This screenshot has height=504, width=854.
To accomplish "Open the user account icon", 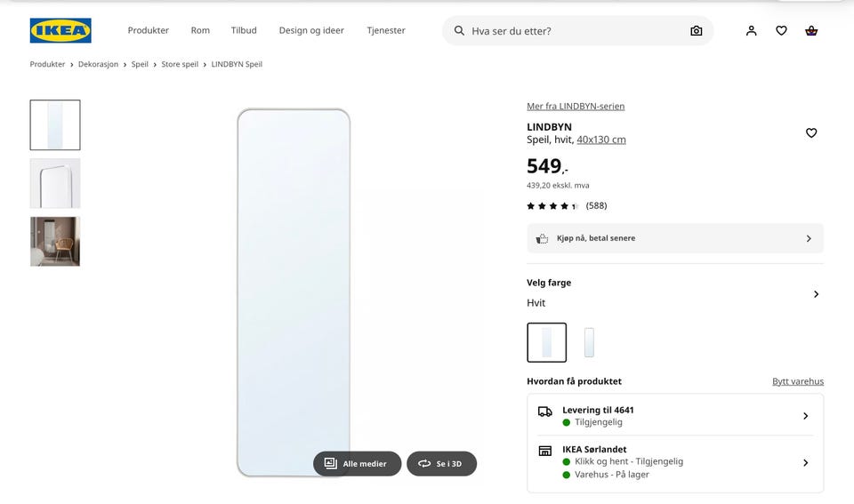I will point(751,31).
